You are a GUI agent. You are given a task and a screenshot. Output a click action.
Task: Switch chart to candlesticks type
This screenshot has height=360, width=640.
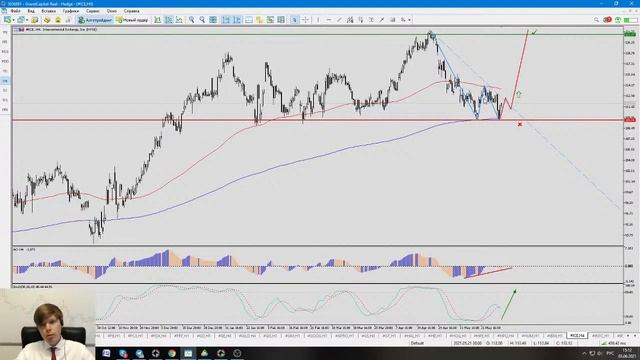point(168,20)
